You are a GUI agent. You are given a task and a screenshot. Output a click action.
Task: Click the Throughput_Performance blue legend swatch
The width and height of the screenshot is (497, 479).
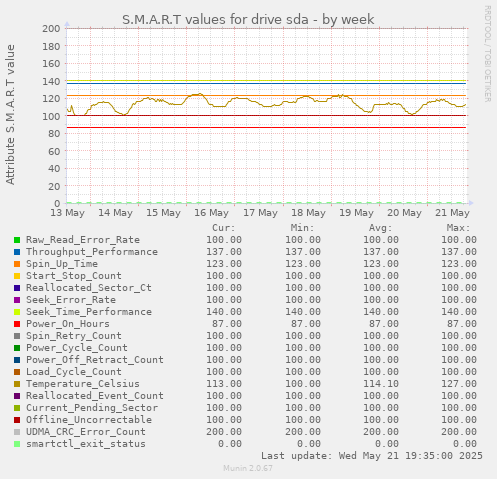pyautogui.click(x=17, y=252)
